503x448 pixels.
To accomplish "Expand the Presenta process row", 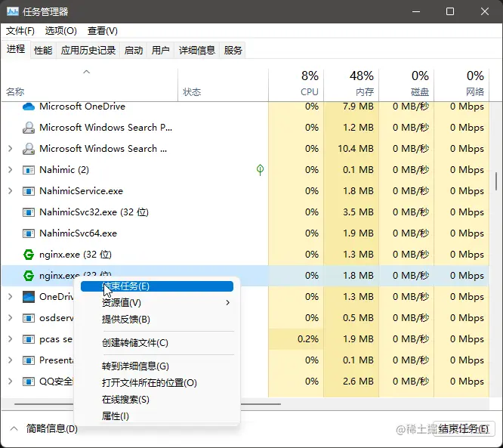I will 11,360.
